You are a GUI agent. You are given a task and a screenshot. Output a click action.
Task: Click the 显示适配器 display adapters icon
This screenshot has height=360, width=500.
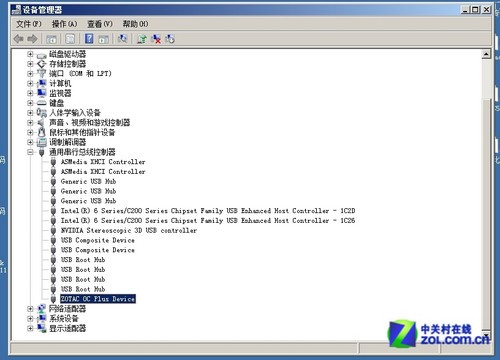pos(41,328)
